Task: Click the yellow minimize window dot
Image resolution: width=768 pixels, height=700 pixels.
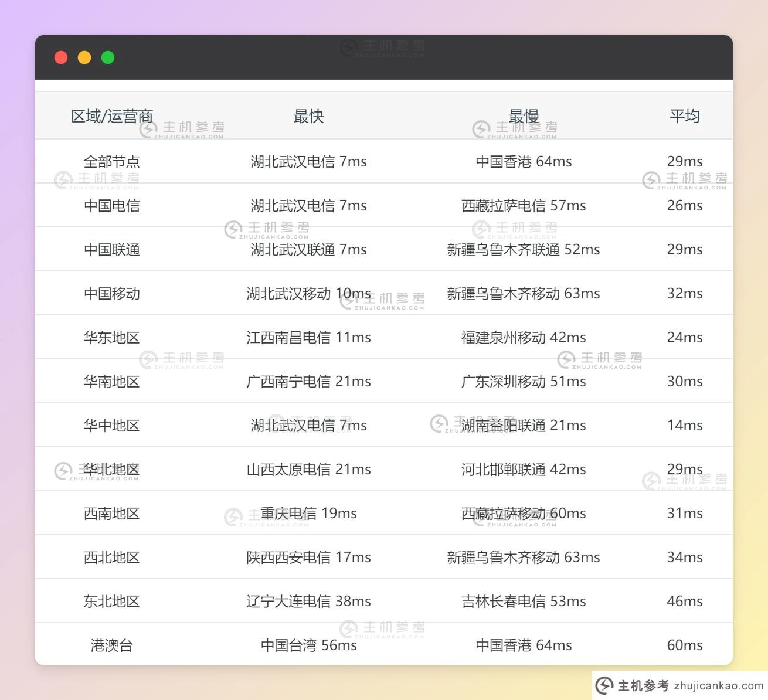Action: (x=84, y=57)
